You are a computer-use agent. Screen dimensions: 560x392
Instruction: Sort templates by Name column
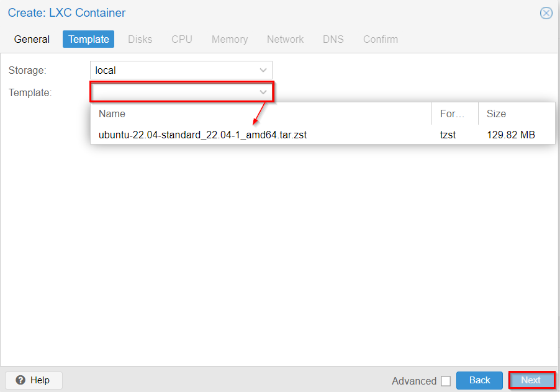261,114
